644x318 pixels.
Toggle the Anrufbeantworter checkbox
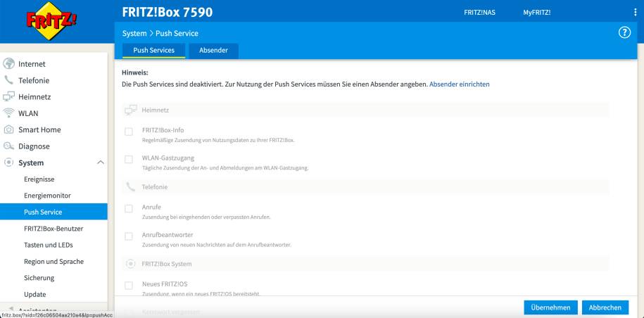tap(129, 236)
